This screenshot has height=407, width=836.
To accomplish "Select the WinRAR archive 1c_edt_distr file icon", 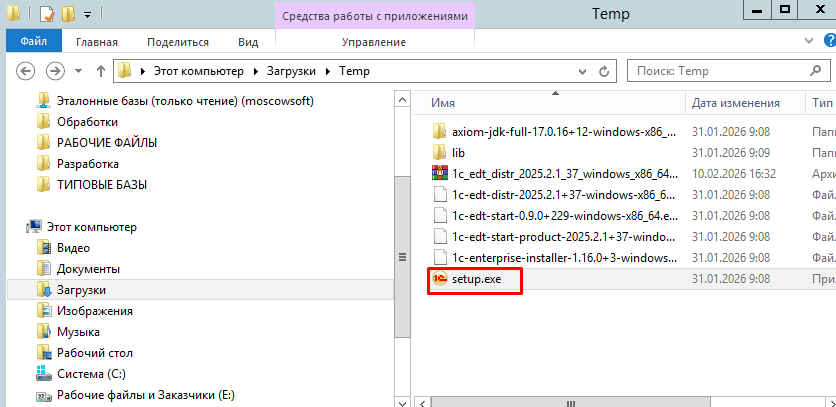I will [x=438, y=173].
